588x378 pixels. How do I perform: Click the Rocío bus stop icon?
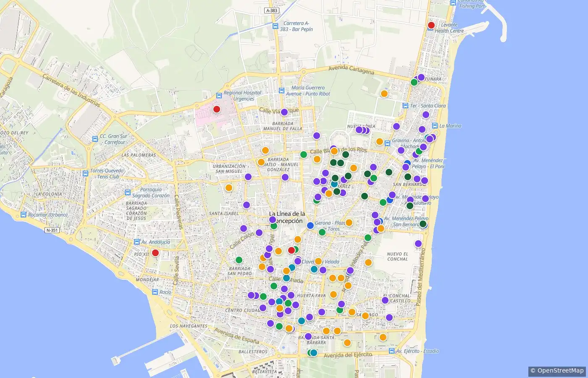coord(155,292)
